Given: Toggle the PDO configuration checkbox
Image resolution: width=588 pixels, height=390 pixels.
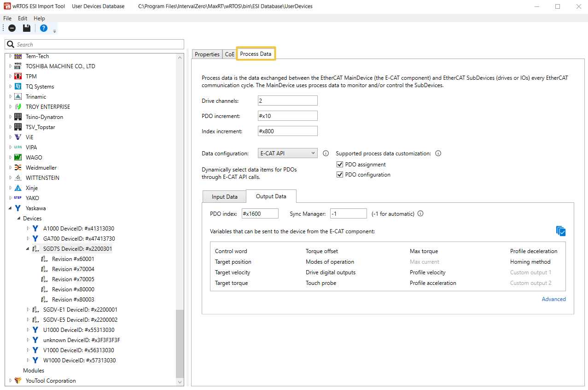Looking at the screenshot, I should tap(340, 175).
